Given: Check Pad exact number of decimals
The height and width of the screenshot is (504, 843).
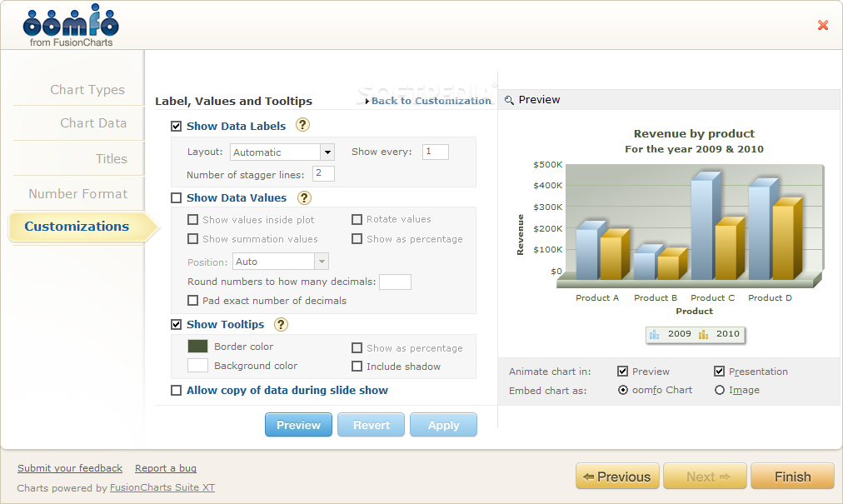Looking at the screenshot, I should [192, 300].
